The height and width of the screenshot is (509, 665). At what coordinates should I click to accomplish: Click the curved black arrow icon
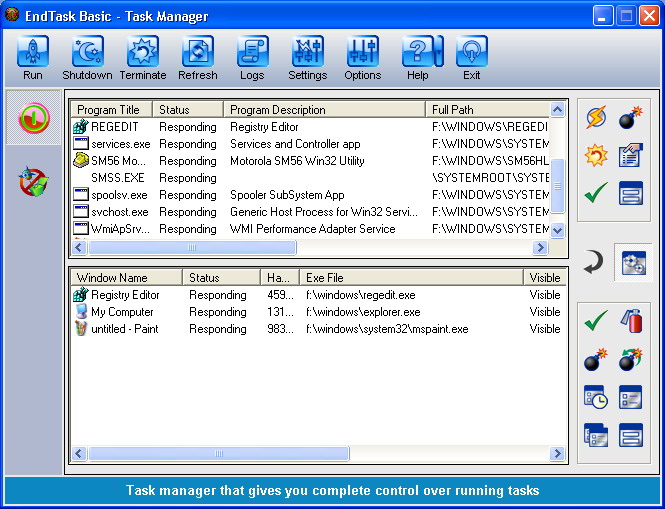pos(593,262)
